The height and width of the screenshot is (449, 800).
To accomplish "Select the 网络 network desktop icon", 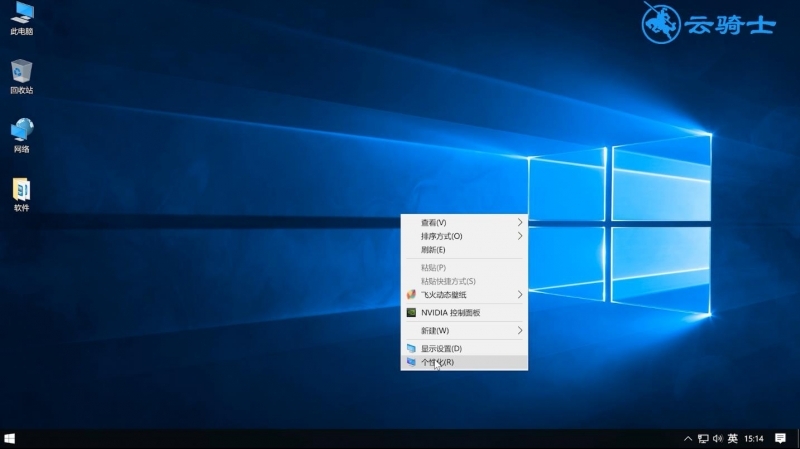I will 21,136.
